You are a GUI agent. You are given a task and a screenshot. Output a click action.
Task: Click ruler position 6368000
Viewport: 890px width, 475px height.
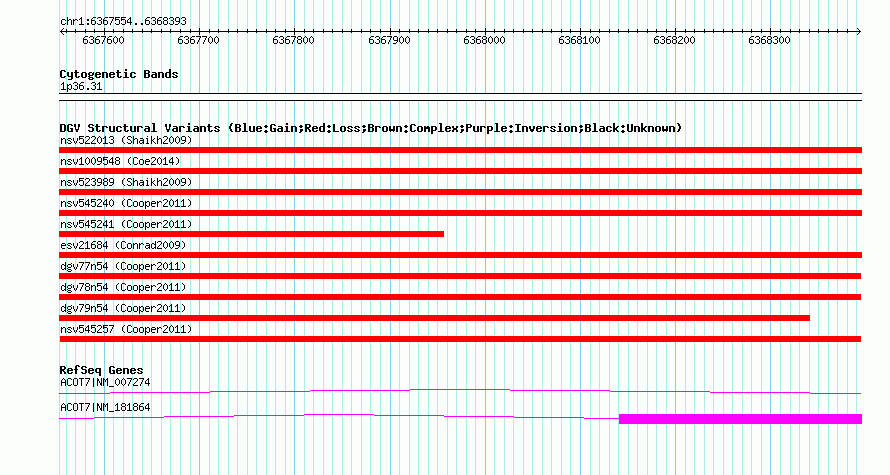(x=484, y=40)
